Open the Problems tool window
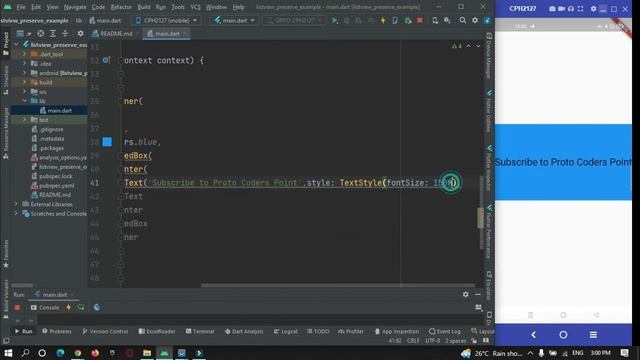The image size is (640, 360). coord(56,331)
